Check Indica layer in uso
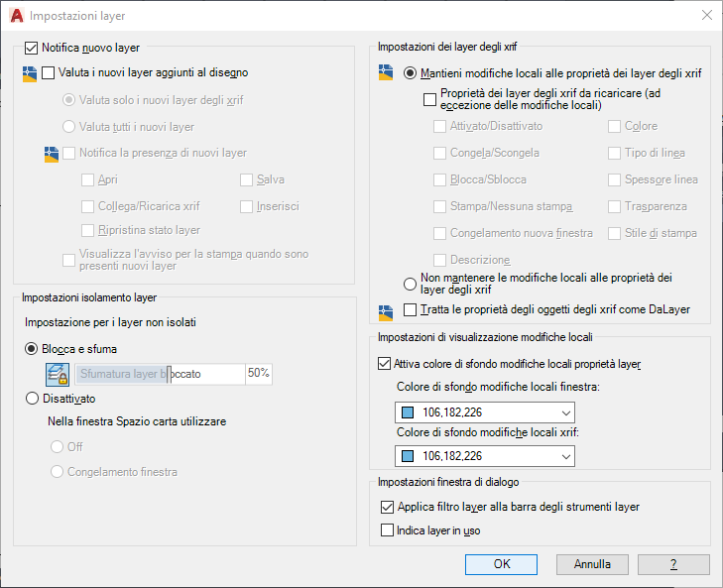This screenshot has height=588, width=723. point(387,529)
